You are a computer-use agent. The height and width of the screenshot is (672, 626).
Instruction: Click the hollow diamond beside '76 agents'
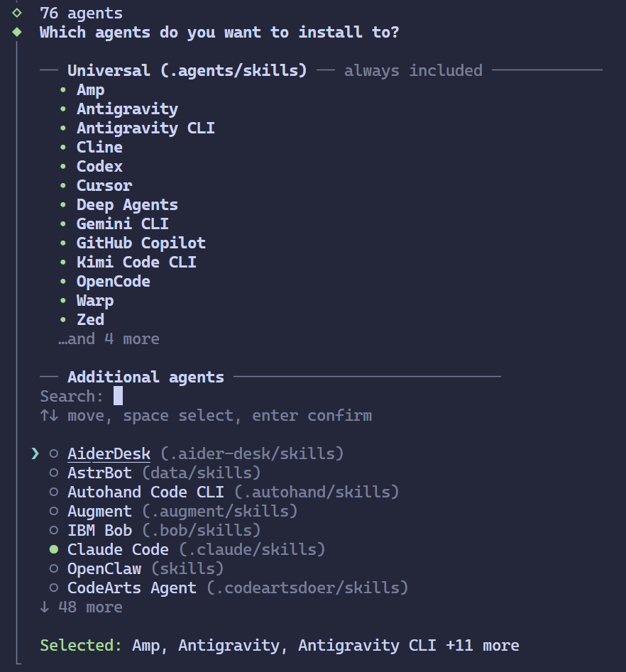17,13
